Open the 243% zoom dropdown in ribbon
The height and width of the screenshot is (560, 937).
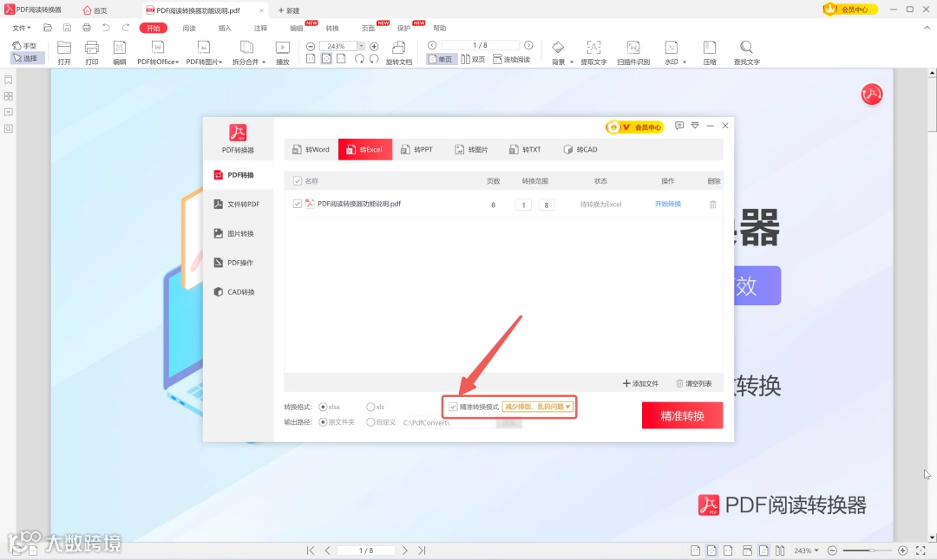pyautogui.click(x=361, y=46)
